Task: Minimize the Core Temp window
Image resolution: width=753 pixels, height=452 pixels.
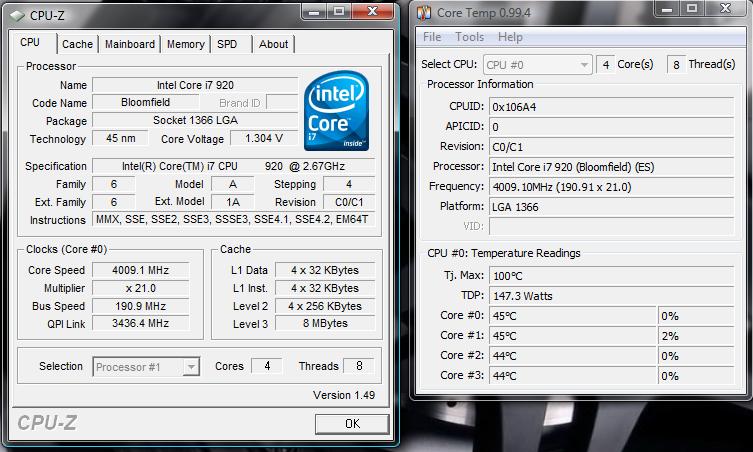Action: point(667,9)
